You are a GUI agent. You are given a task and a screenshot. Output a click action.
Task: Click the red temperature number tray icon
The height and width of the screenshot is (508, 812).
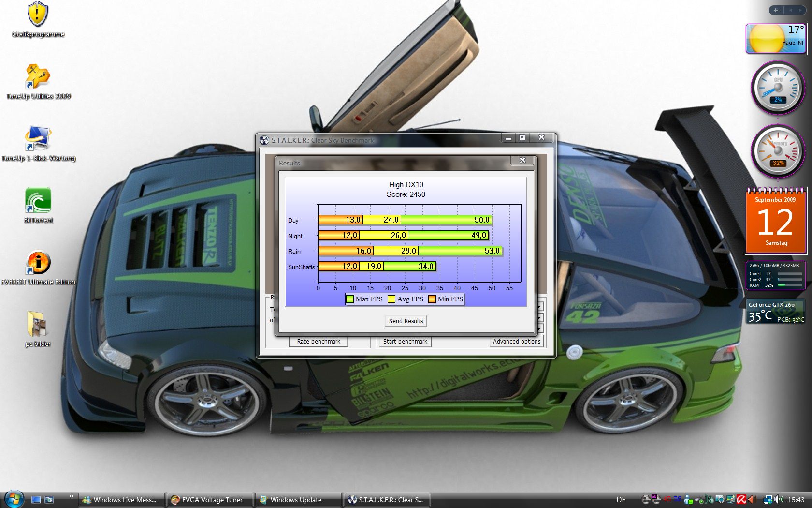pyautogui.click(x=667, y=499)
